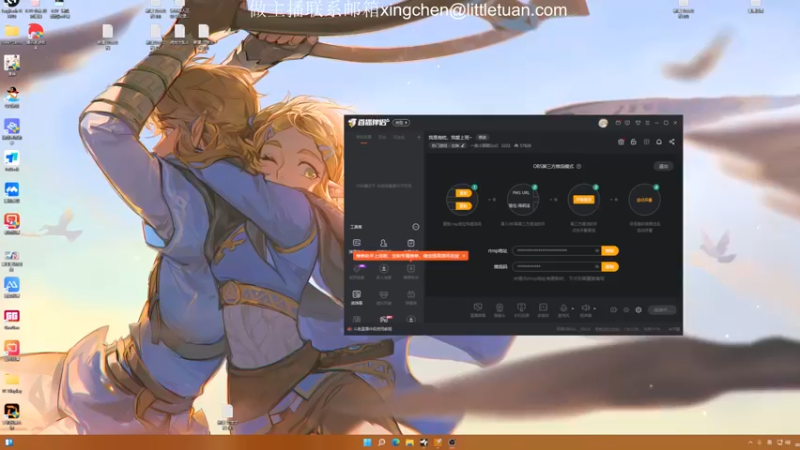This screenshot has width=800, height=450.
Task: Click the person silhouette tool in toolbox
Action: (x=383, y=243)
